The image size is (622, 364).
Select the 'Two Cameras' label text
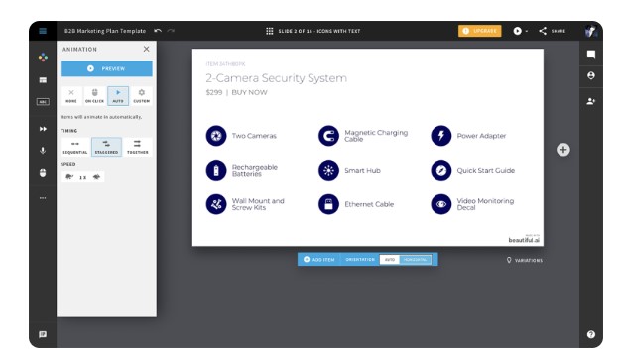click(x=254, y=136)
